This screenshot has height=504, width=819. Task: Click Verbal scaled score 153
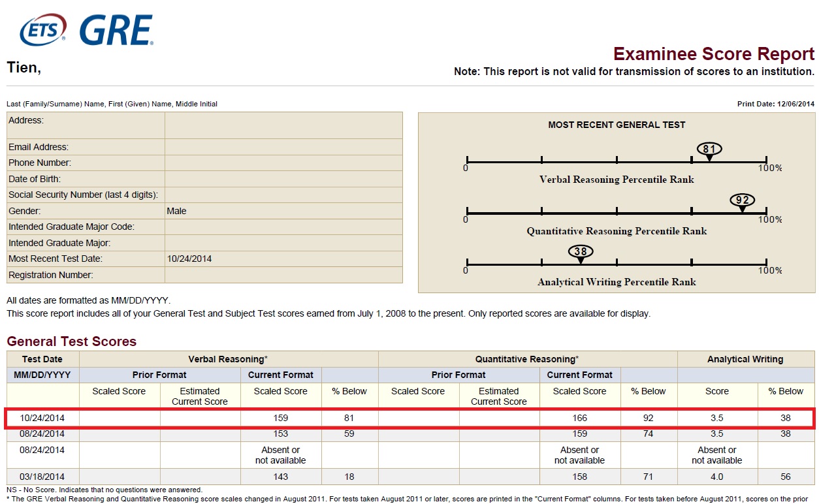[x=281, y=433]
